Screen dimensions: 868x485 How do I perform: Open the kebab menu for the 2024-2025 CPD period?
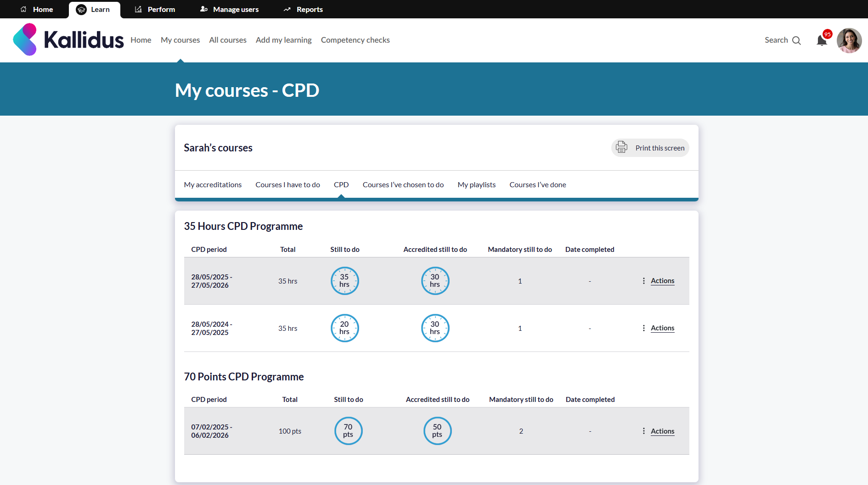point(643,328)
